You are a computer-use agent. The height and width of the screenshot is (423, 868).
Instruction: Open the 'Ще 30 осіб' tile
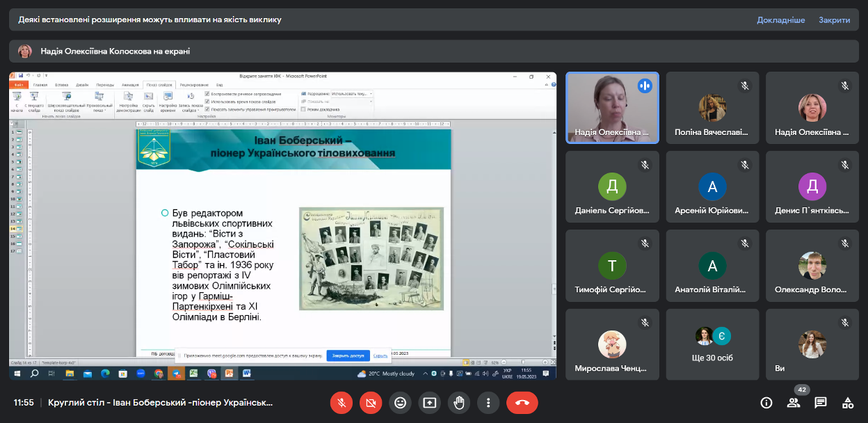tap(712, 344)
